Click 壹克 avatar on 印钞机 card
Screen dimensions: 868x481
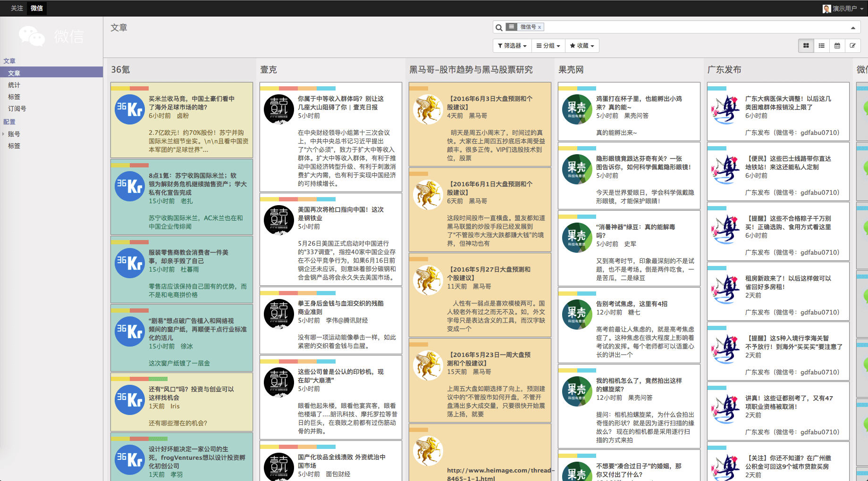pyautogui.click(x=279, y=382)
